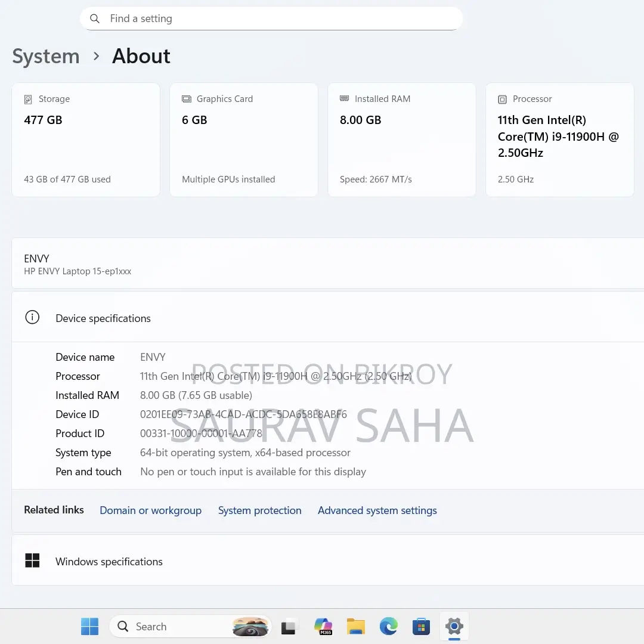Expand the Windows specifications section
Screen dimensions: 644x644
tap(328, 560)
